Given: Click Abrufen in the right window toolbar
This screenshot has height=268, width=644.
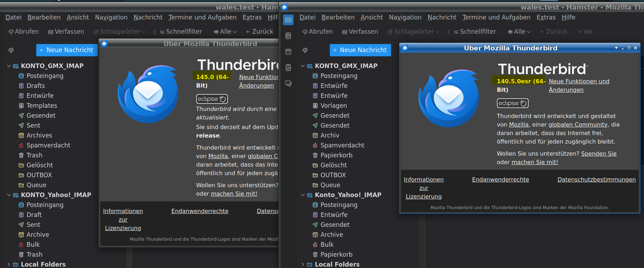Looking at the screenshot, I should pyautogui.click(x=317, y=32).
